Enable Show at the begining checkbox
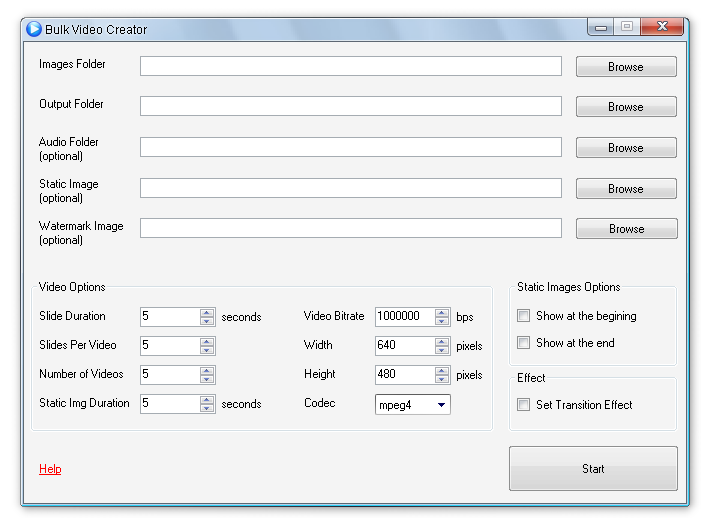Viewport: 709px width, 524px height. (523, 315)
